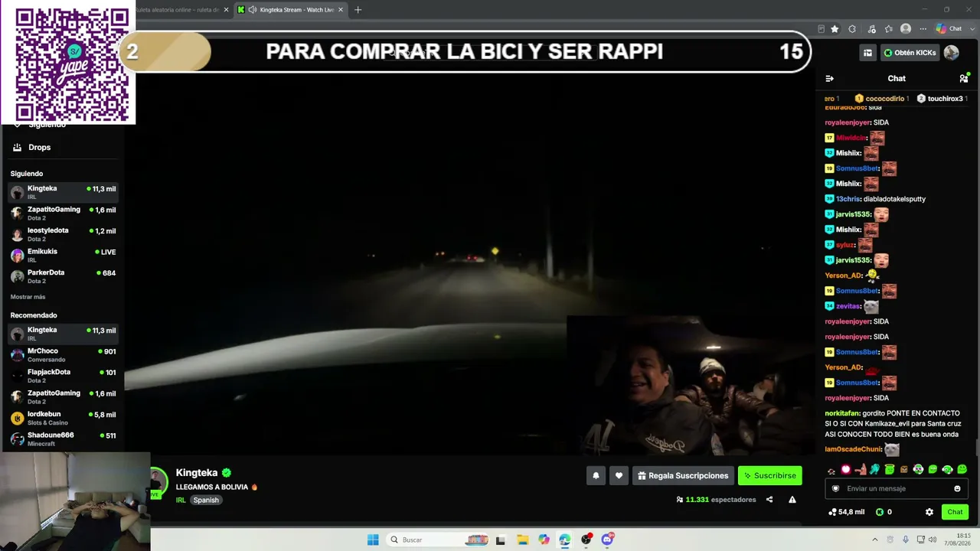This screenshot has height=551, width=980.
Task: Share the stream with the share icon
Action: pyautogui.click(x=769, y=500)
